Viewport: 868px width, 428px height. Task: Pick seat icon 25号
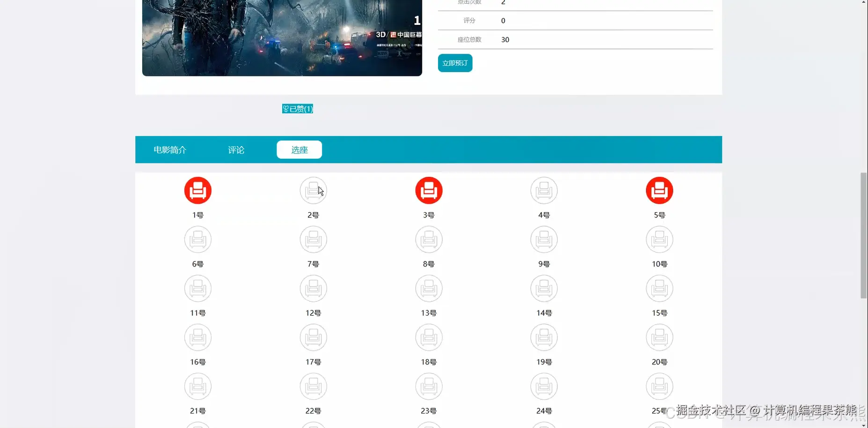pos(659,386)
